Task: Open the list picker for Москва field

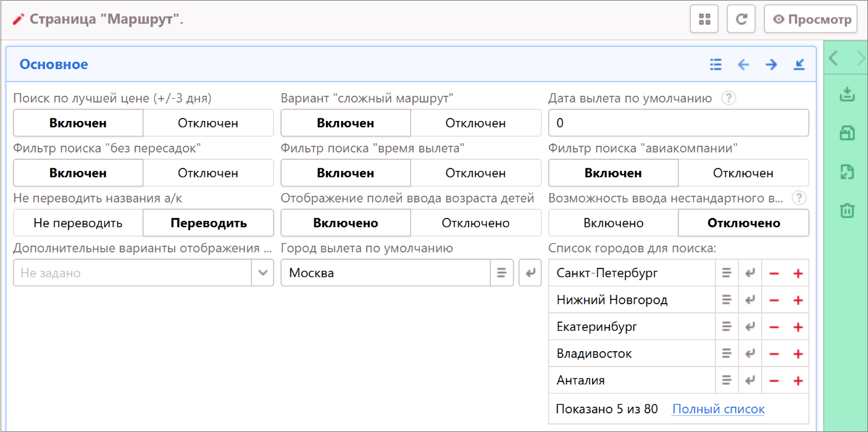Action: [x=502, y=273]
